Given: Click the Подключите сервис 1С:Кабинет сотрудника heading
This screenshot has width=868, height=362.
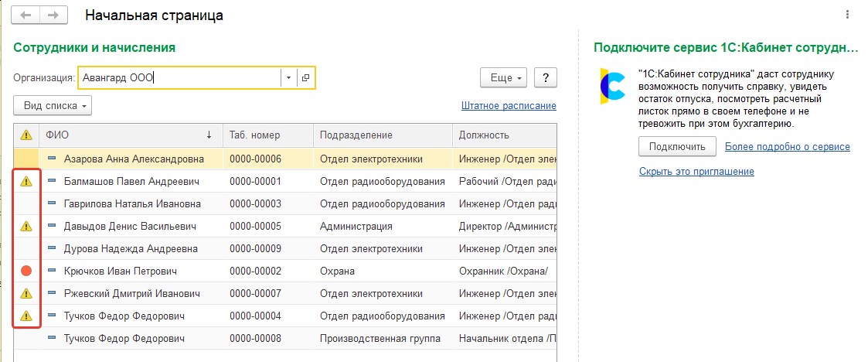Looking at the screenshot, I should pyautogui.click(x=725, y=48).
